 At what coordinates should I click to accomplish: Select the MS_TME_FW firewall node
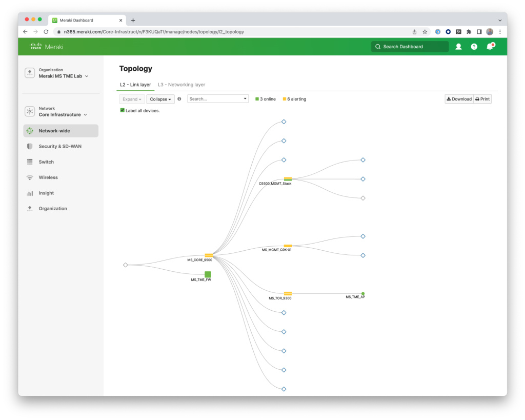(208, 274)
